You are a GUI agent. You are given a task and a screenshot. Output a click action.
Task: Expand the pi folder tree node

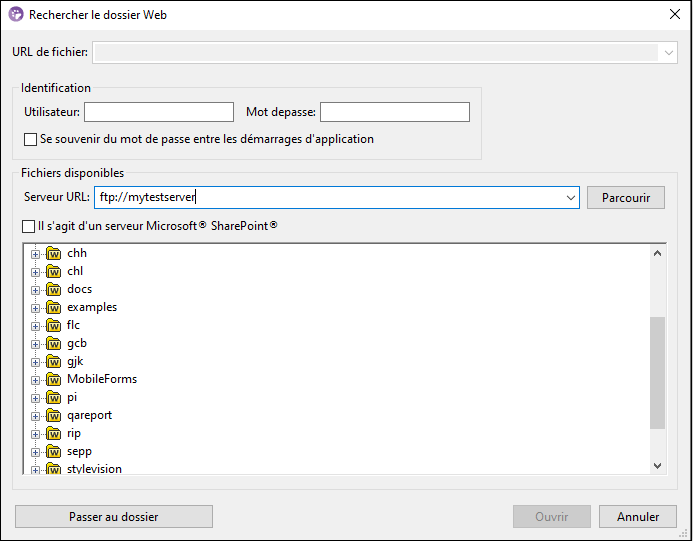(36, 398)
